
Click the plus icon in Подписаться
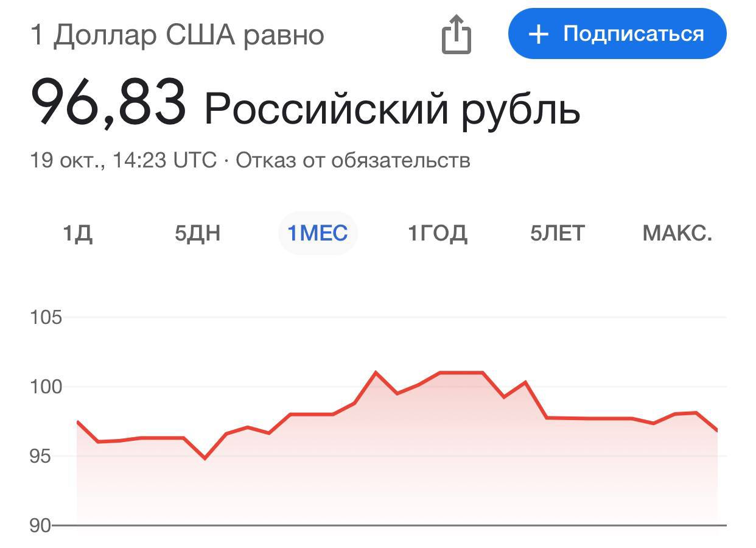(538, 34)
